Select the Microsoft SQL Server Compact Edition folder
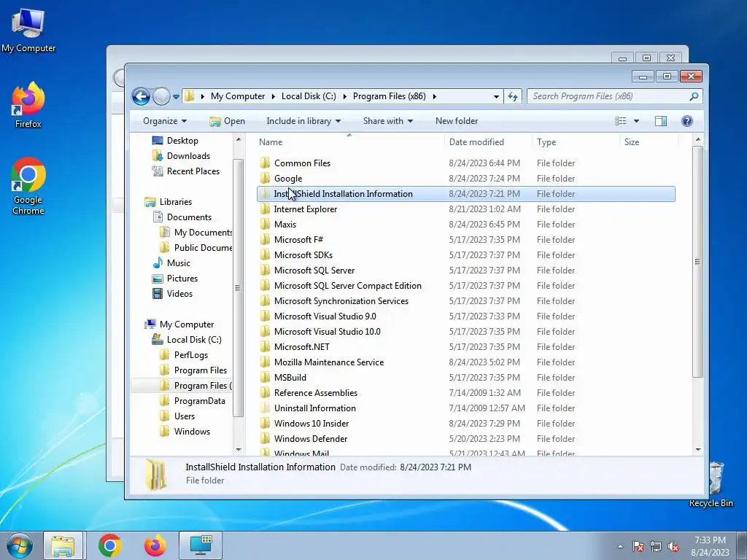 click(348, 286)
